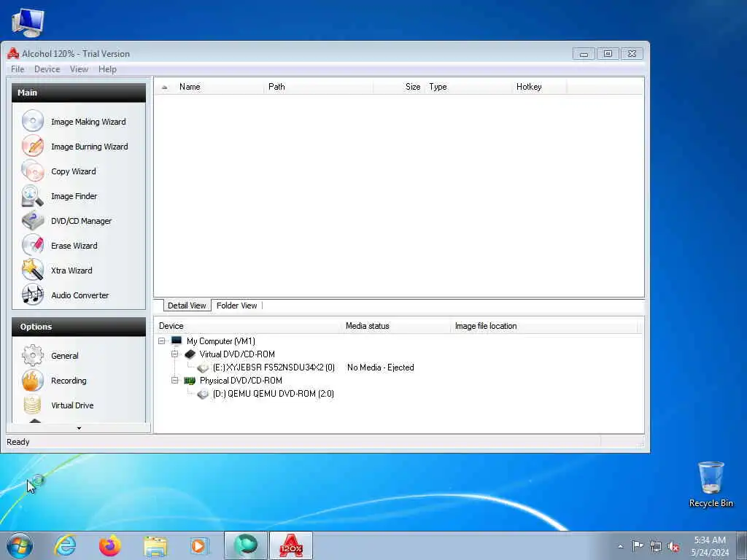Open the View menu
Image resolution: width=747 pixels, height=560 pixels.
(79, 69)
